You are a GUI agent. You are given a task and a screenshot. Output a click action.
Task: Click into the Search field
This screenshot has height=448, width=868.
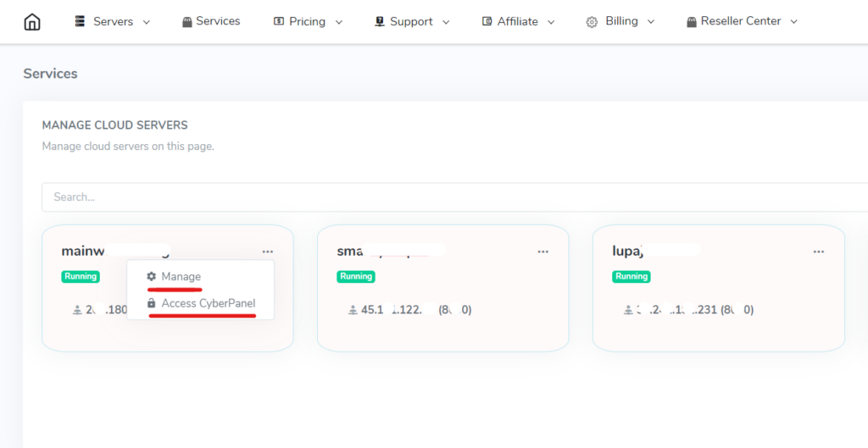click(454, 196)
